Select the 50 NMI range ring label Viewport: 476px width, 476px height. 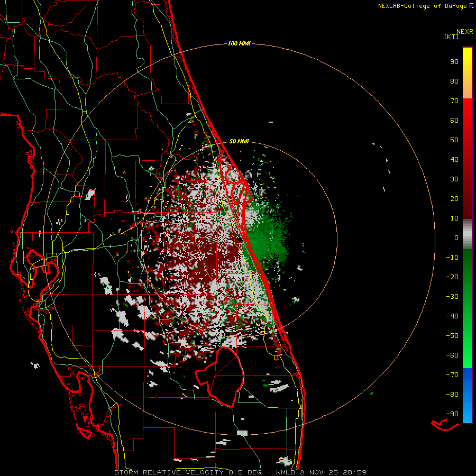point(239,141)
